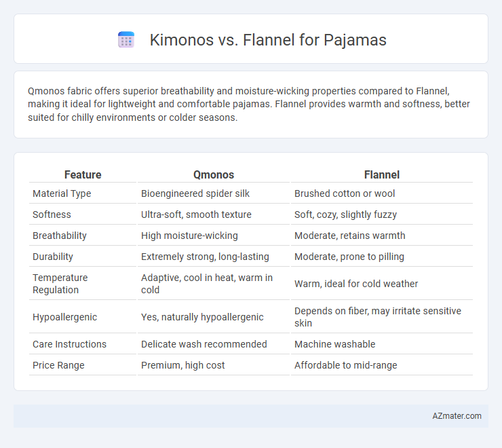Click the calendar grid icon beside the title
This screenshot has width=502, height=448.
coord(126,40)
